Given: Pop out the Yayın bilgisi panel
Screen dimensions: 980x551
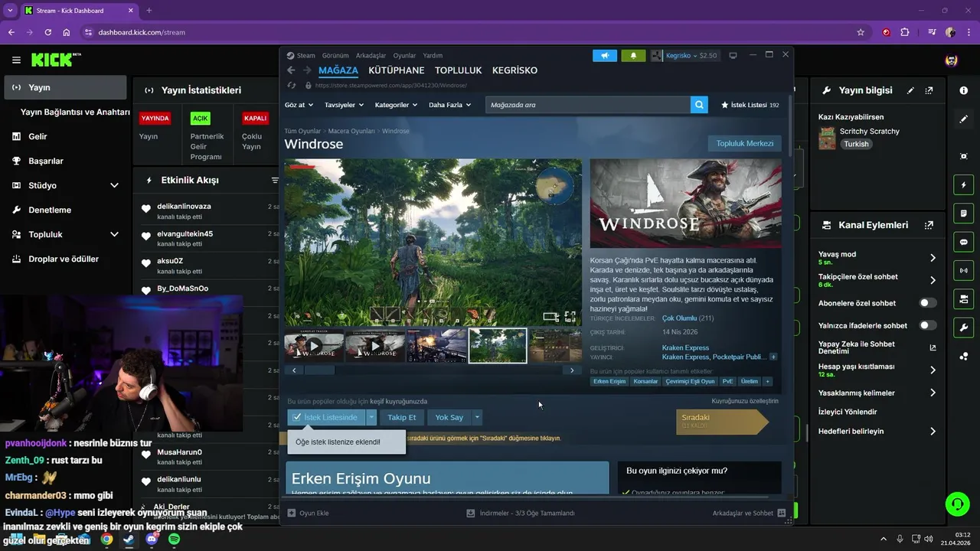Looking at the screenshot, I should pyautogui.click(x=929, y=90).
